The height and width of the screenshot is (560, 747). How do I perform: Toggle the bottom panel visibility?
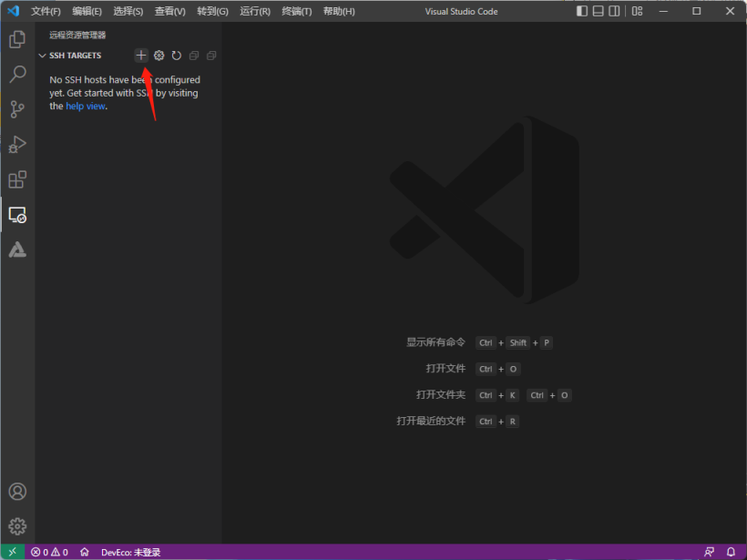pos(599,11)
